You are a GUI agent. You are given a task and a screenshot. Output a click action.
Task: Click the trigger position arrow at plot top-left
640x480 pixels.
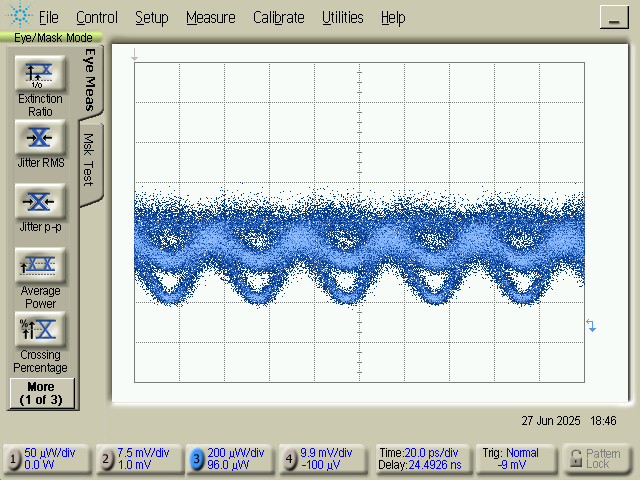[x=135, y=57]
